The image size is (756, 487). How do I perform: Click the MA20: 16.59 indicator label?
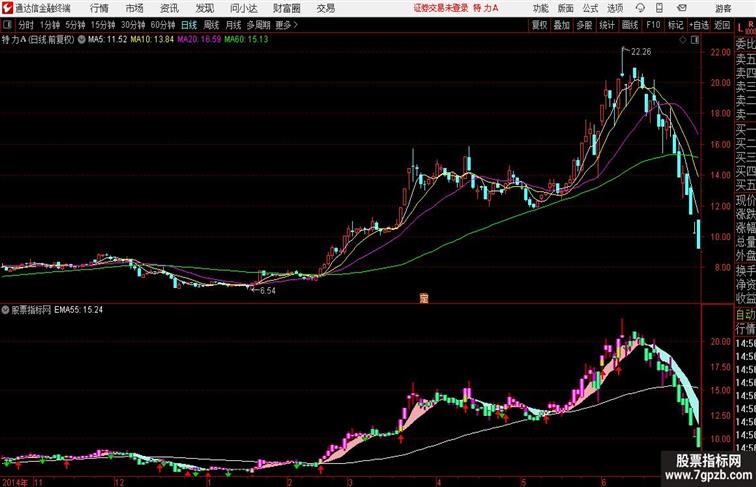[x=199, y=40]
